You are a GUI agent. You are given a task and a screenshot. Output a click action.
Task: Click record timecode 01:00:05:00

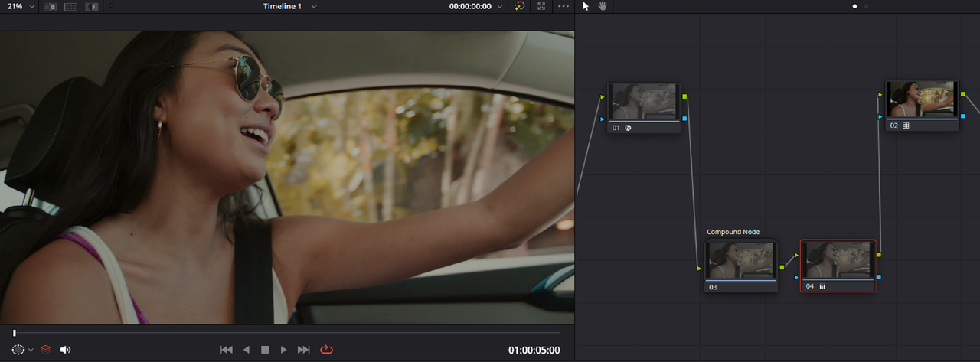(x=534, y=351)
